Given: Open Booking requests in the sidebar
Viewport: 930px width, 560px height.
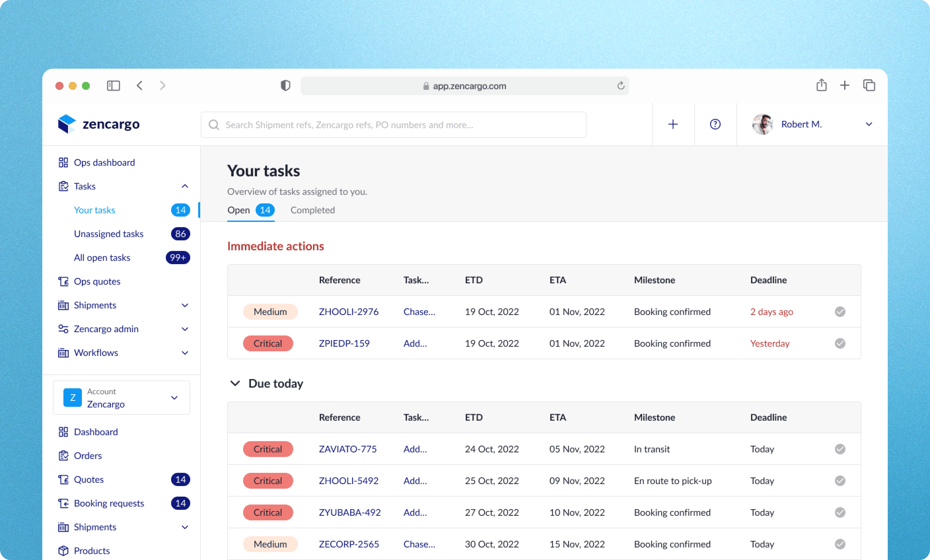Looking at the screenshot, I should coord(109,504).
